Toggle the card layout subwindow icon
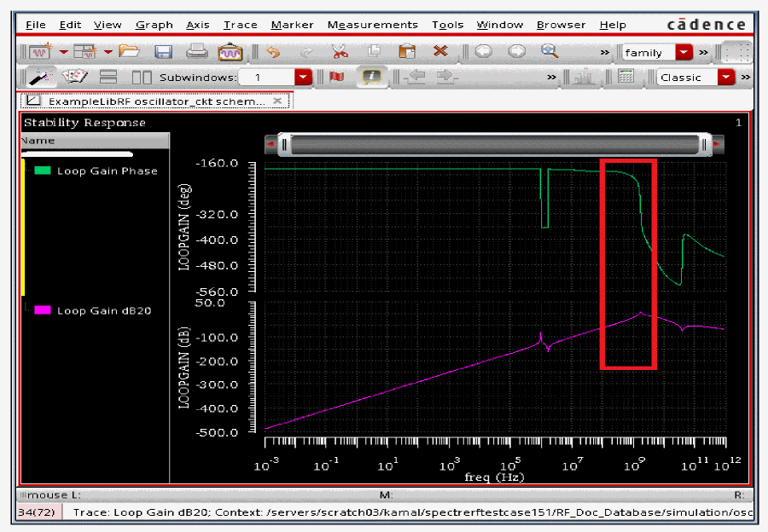The height and width of the screenshot is (532, 768). [x=76, y=77]
